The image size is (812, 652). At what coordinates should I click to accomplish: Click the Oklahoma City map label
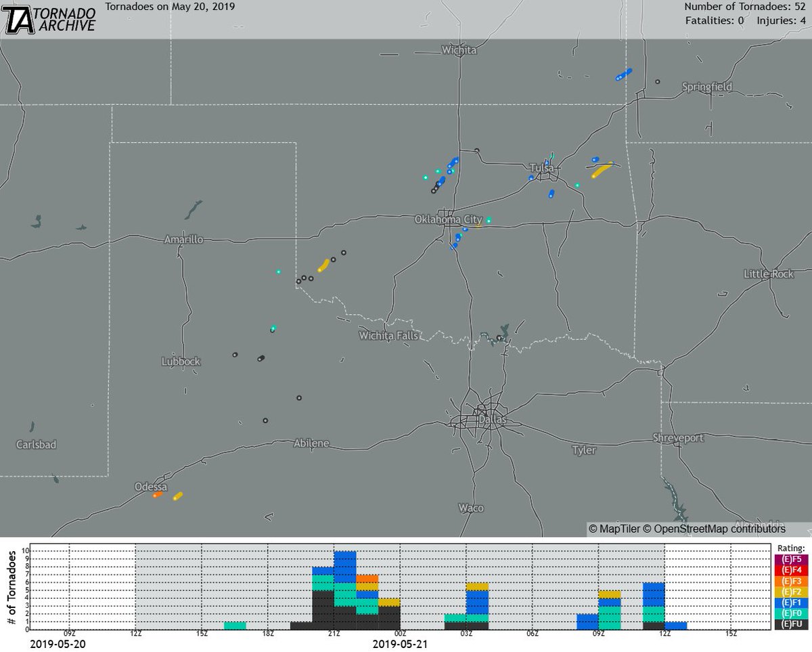pyautogui.click(x=449, y=220)
